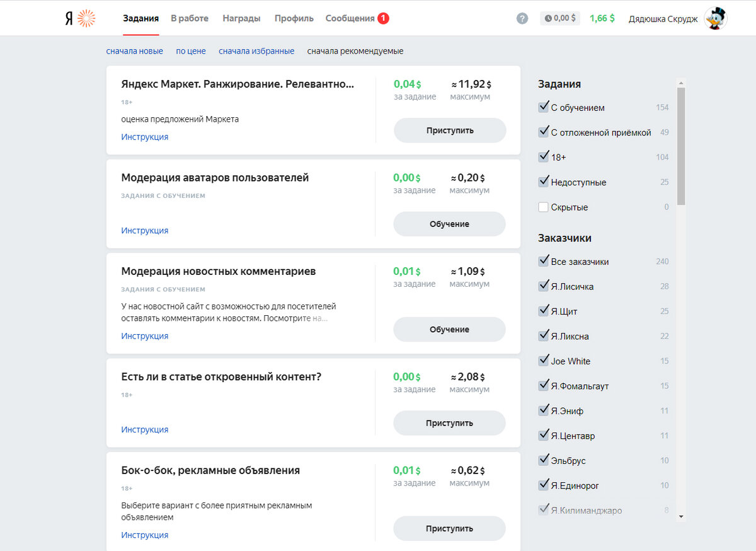Open the help question mark icon
Image resolution: width=756 pixels, height=551 pixels.
click(522, 18)
